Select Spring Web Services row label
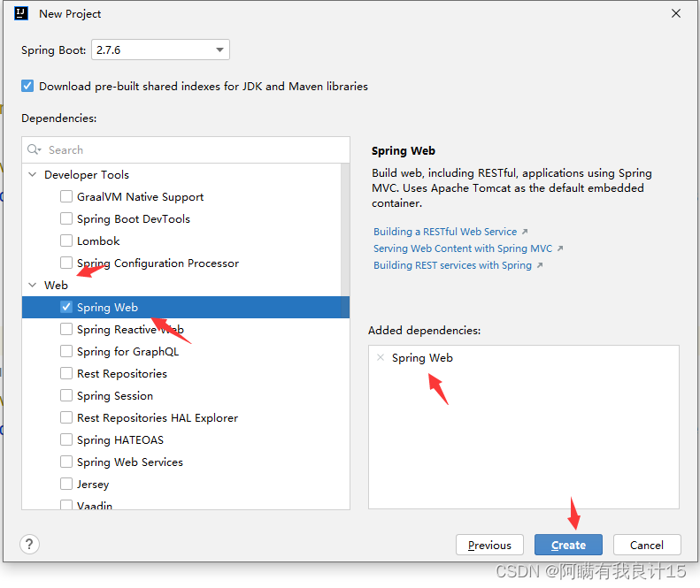700x588 pixels. (130, 462)
